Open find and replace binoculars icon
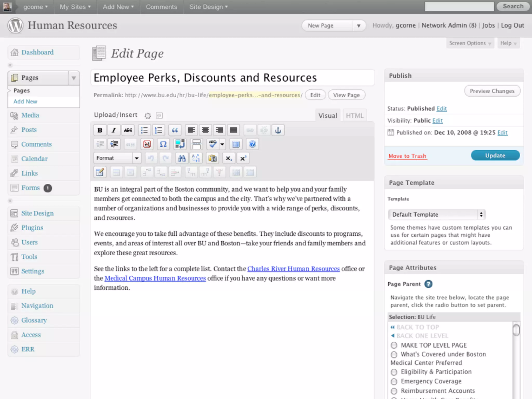532x399 pixels. tap(182, 158)
